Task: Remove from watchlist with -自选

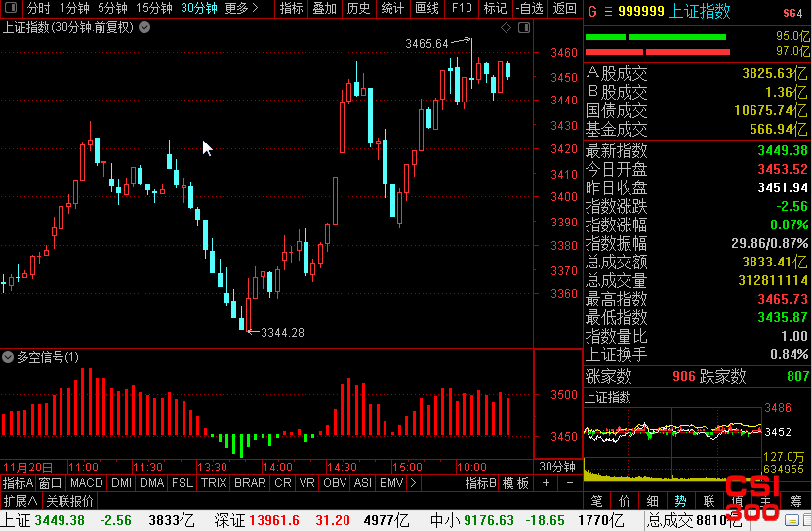Action: [x=530, y=8]
